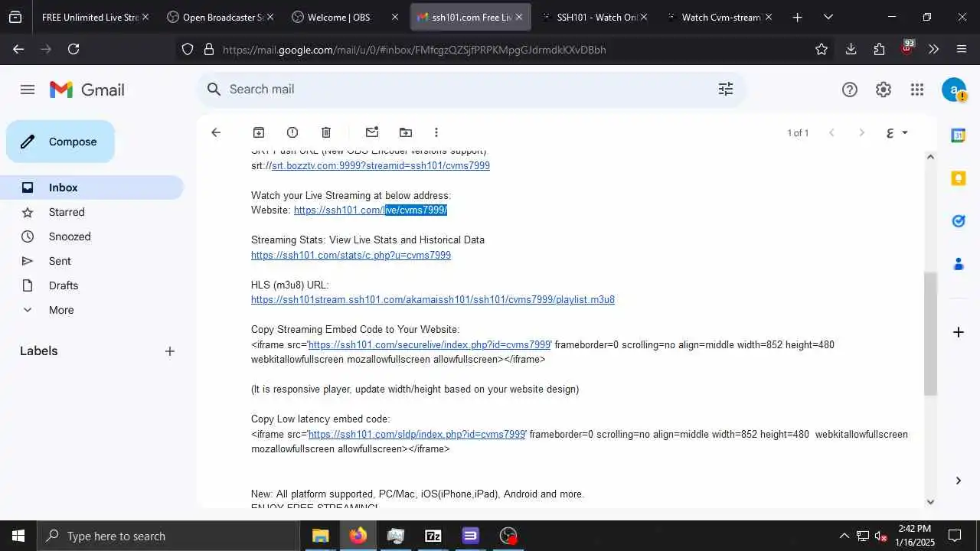Open a new browser tab
Image resolution: width=980 pixels, height=551 pixels.
[x=797, y=17]
